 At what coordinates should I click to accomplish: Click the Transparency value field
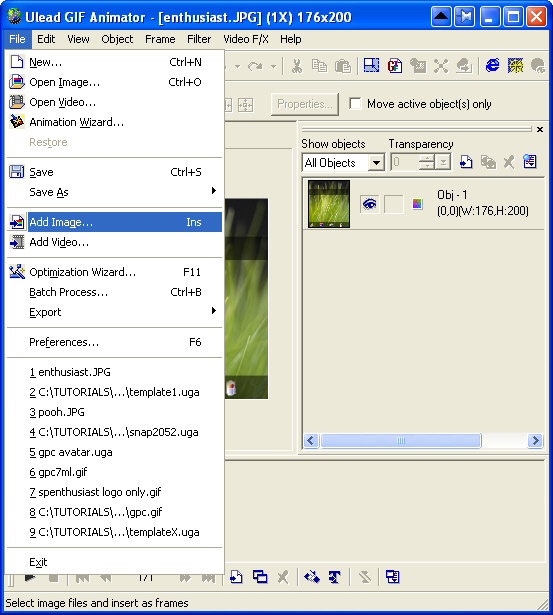(x=405, y=162)
